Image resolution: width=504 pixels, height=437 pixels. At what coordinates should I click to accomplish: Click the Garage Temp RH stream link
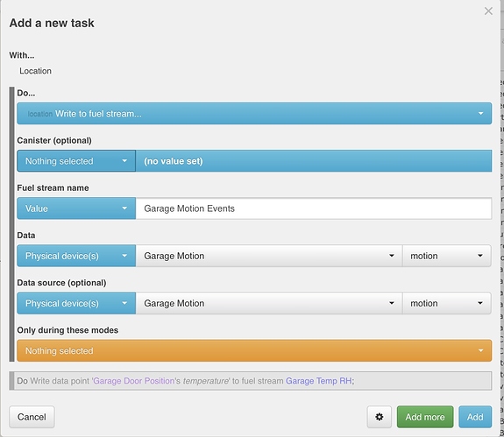[318, 381]
